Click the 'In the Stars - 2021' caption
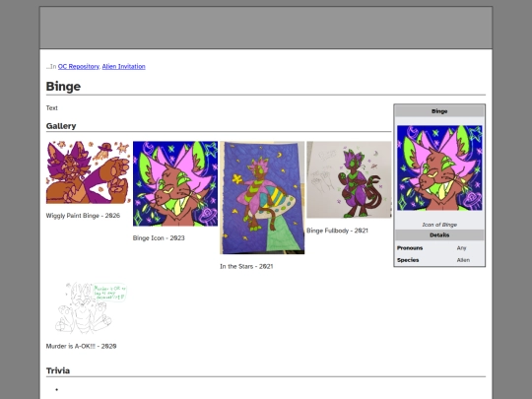 [246, 267]
